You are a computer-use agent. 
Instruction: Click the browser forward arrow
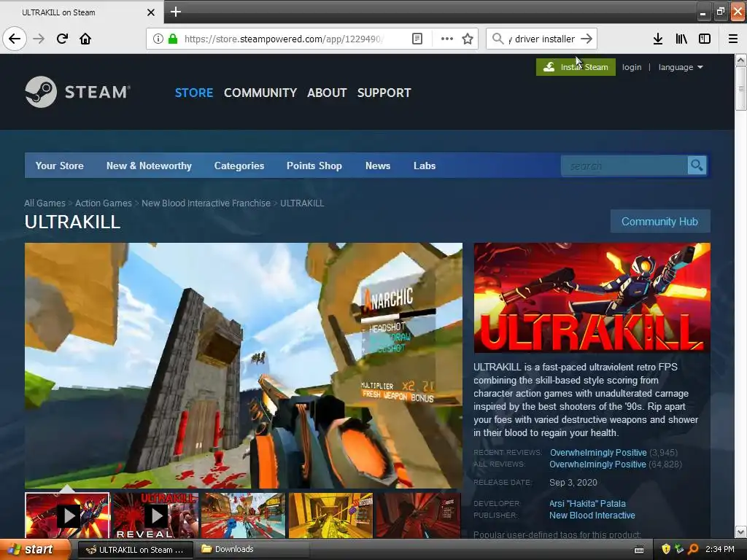[39, 39]
